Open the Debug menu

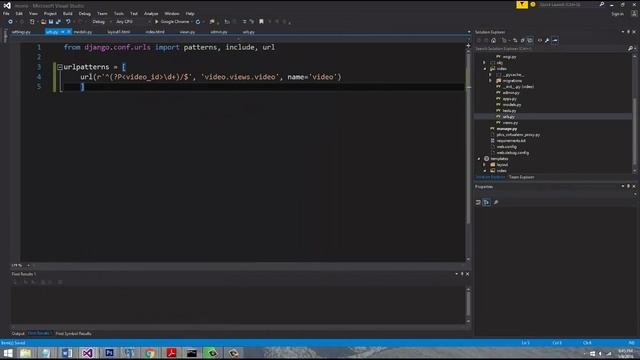tap(84, 13)
